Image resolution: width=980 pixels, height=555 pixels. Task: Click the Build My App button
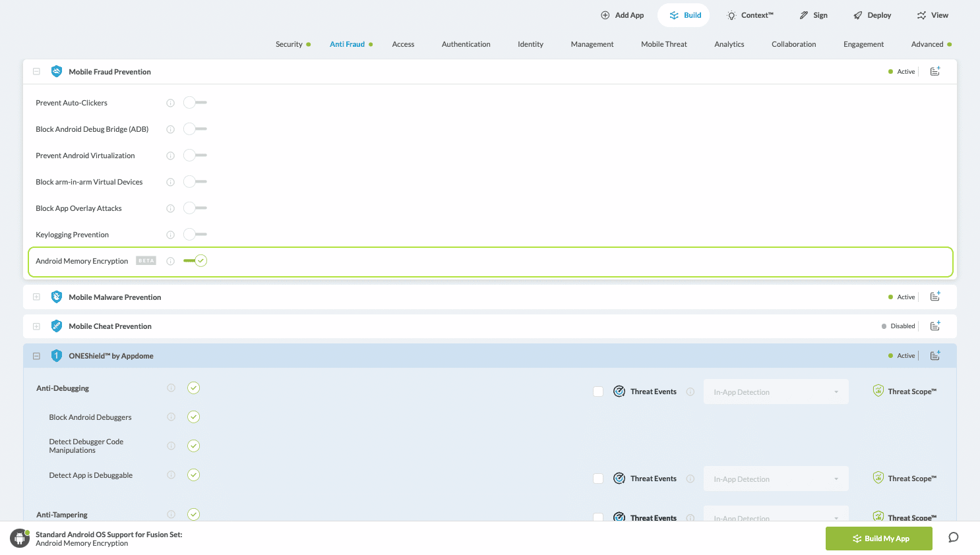(x=878, y=539)
